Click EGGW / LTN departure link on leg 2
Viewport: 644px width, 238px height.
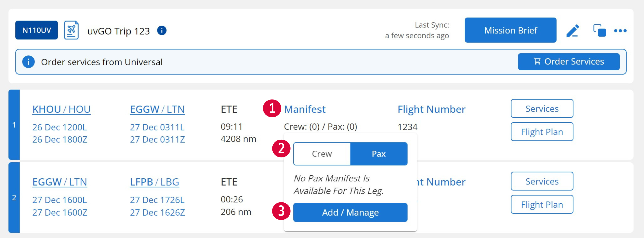[60, 182]
